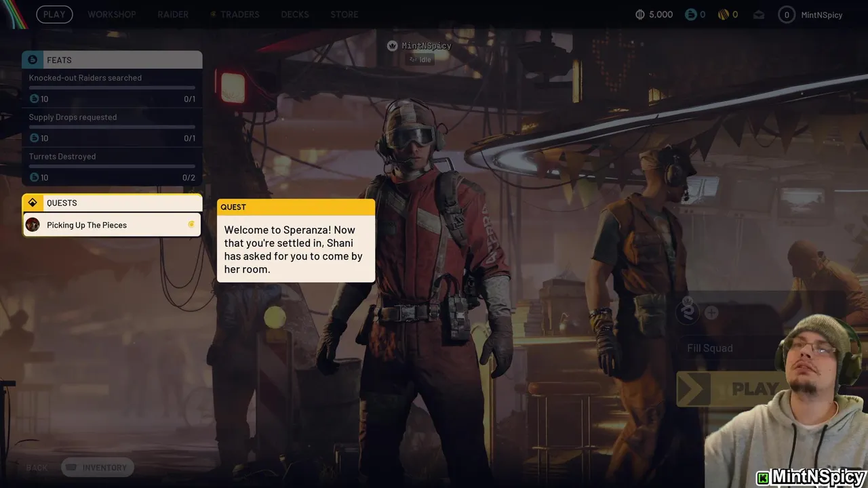Click the Knocked-out Raiders searched progress bar
Image resolution: width=868 pixels, height=488 pixels.
coord(112,87)
